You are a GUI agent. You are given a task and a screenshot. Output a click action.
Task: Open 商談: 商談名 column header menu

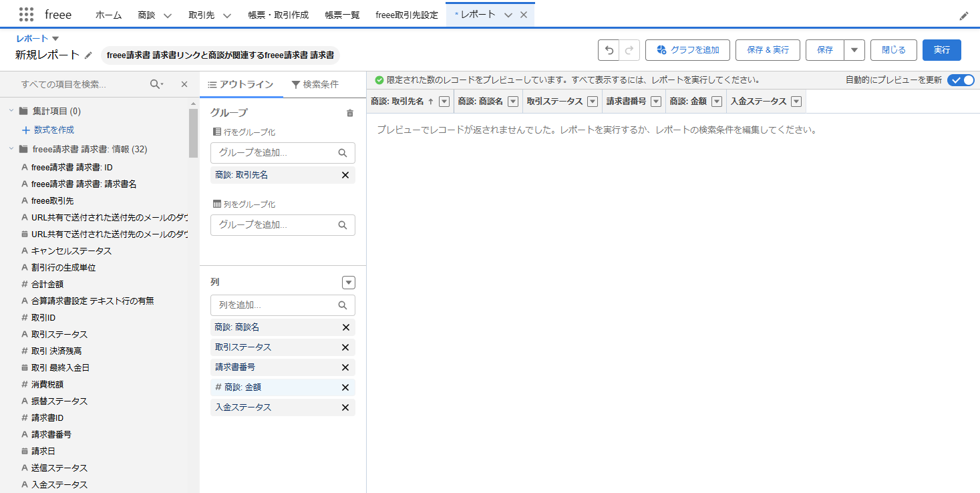(513, 102)
